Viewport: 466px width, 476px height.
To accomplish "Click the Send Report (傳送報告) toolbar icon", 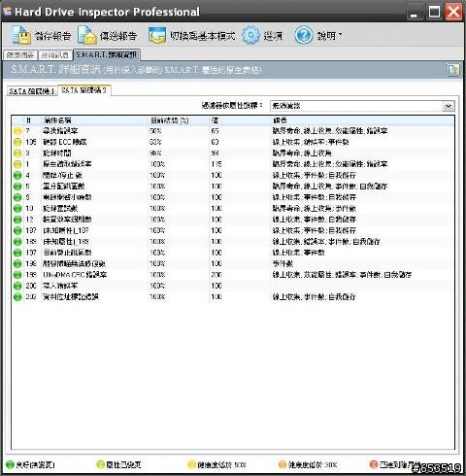I will click(86, 35).
